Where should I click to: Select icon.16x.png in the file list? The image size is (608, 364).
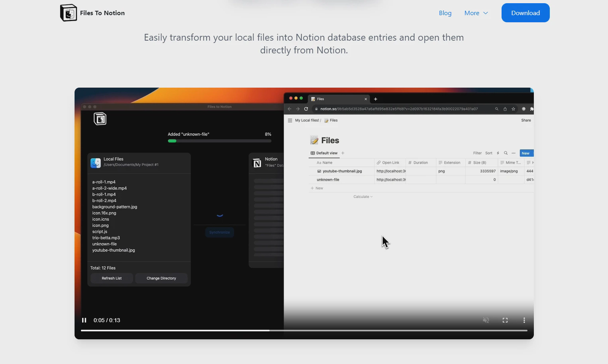(104, 213)
